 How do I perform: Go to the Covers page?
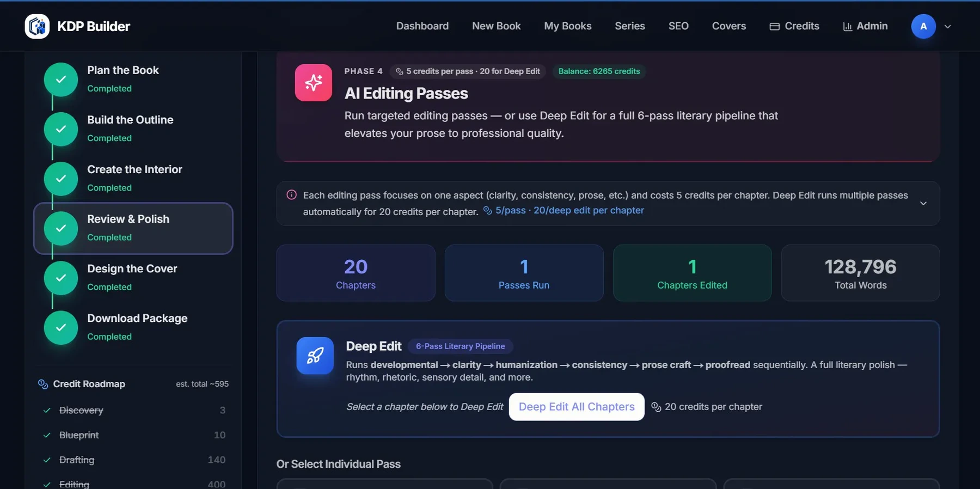click(729, 26)
